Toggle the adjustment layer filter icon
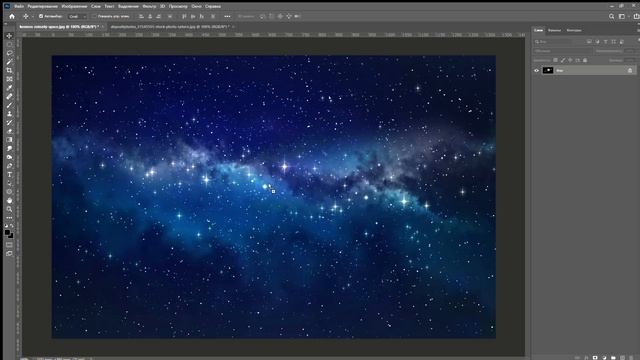Screen dimensions: 640x360 (x=597, y=42)
